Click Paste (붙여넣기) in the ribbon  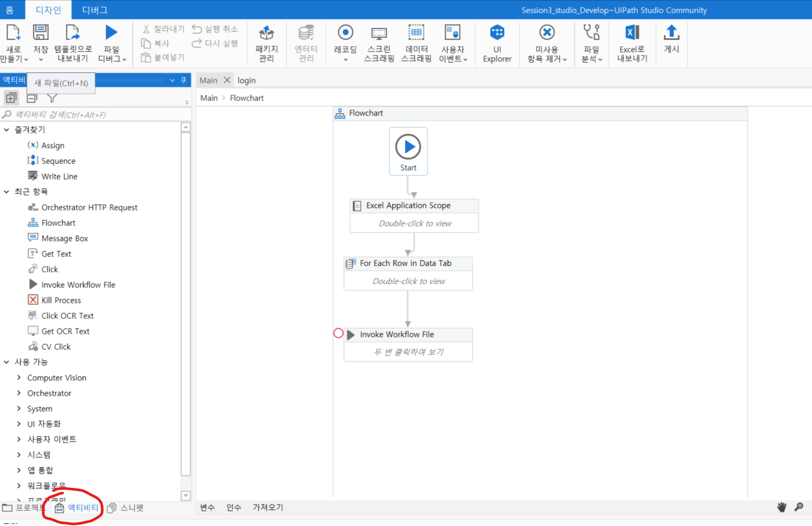pyautogui.click(x=163, y=57)
